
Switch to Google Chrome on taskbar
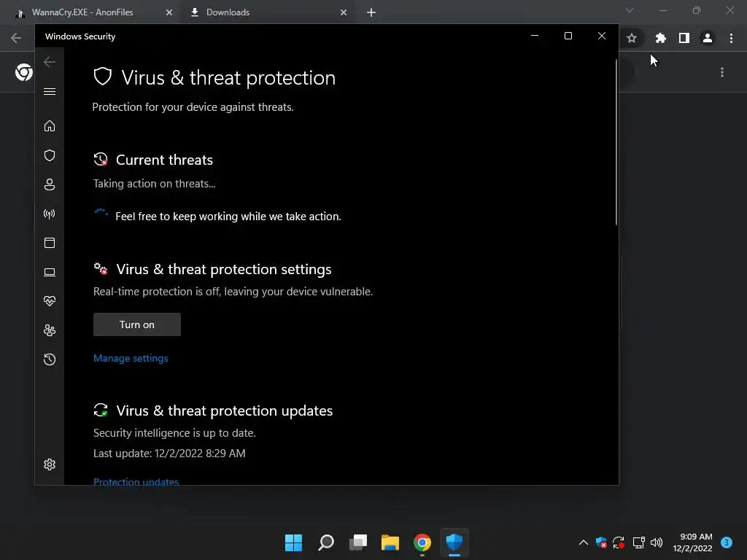click(422, 542)
